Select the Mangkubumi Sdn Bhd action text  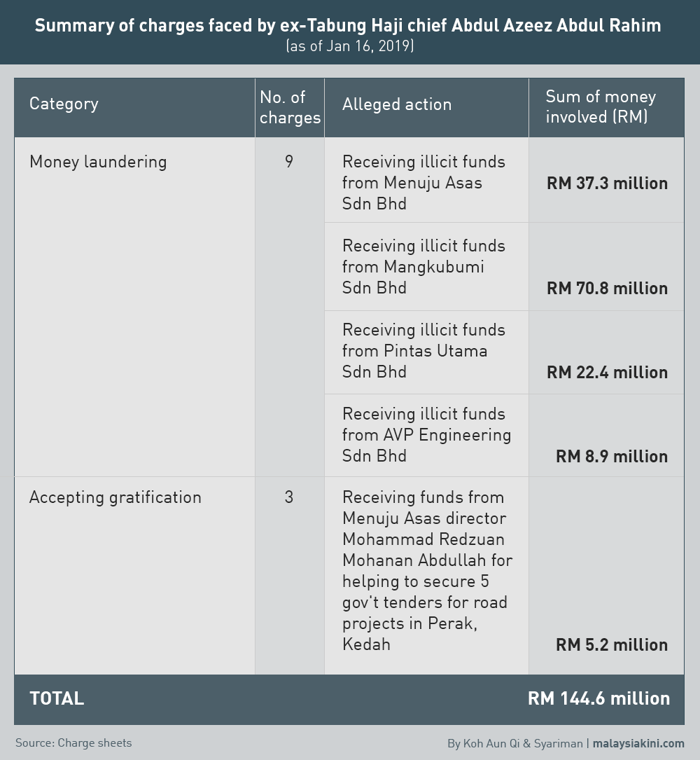click(x=423, y=267)
